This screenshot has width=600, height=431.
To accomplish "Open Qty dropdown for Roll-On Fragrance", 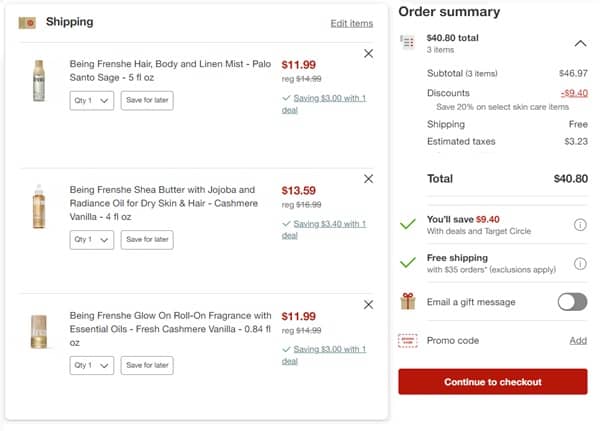I will pyautogui.click(x=92, y=366).
